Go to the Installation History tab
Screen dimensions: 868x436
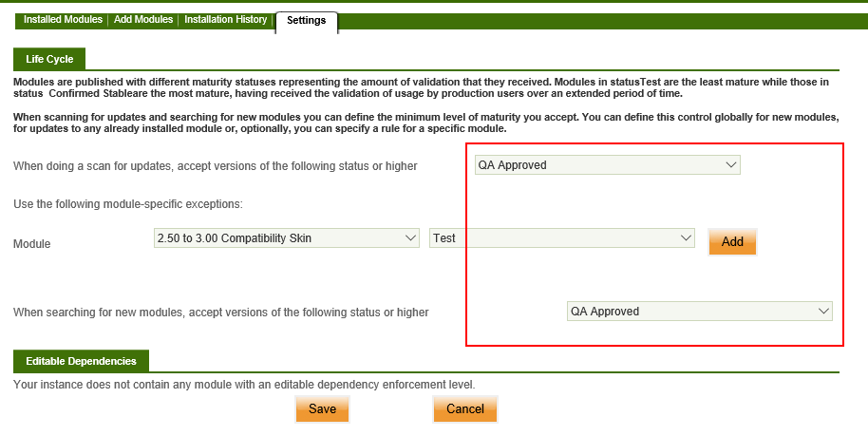click(x=226, y=20)
